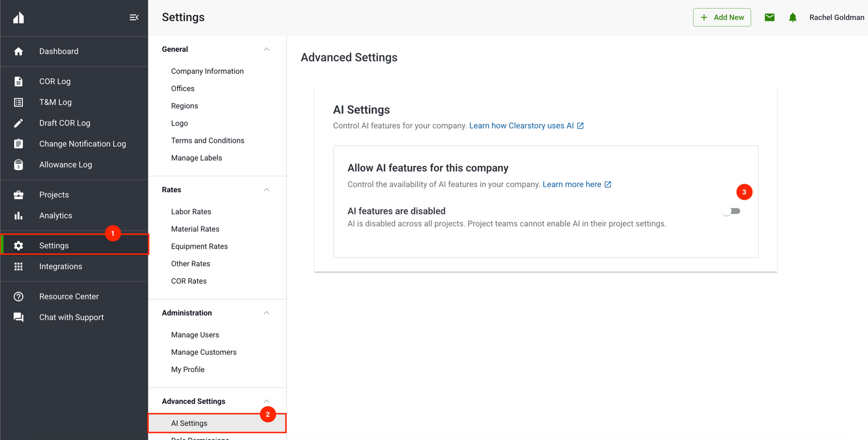Click the Projects briefcase icon
This screenshot has height=440, width=868.
click(19, 195)
